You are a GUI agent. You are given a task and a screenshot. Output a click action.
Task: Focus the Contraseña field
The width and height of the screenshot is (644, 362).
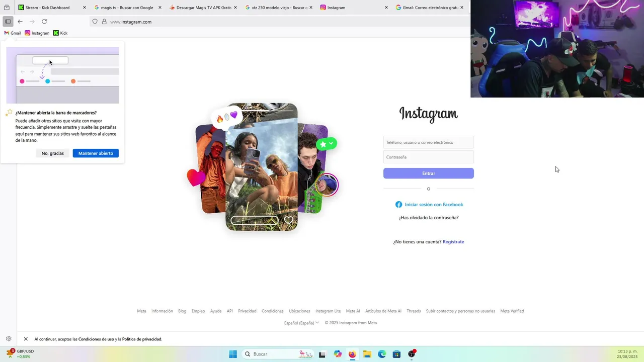click(x=429, y=157)
